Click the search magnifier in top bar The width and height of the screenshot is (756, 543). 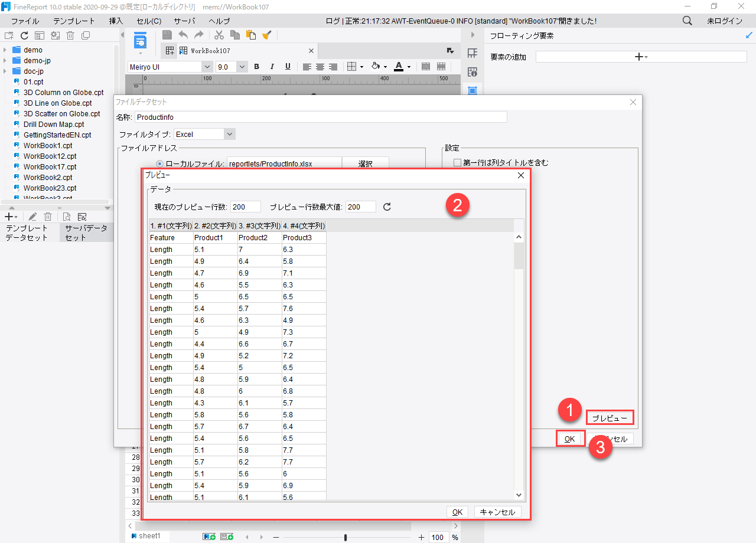pyautogui.click(x=687, y=21)
